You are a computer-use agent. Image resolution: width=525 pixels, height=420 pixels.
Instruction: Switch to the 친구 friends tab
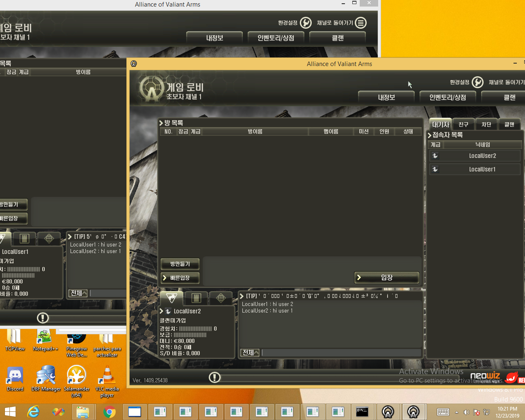(463, 124)
